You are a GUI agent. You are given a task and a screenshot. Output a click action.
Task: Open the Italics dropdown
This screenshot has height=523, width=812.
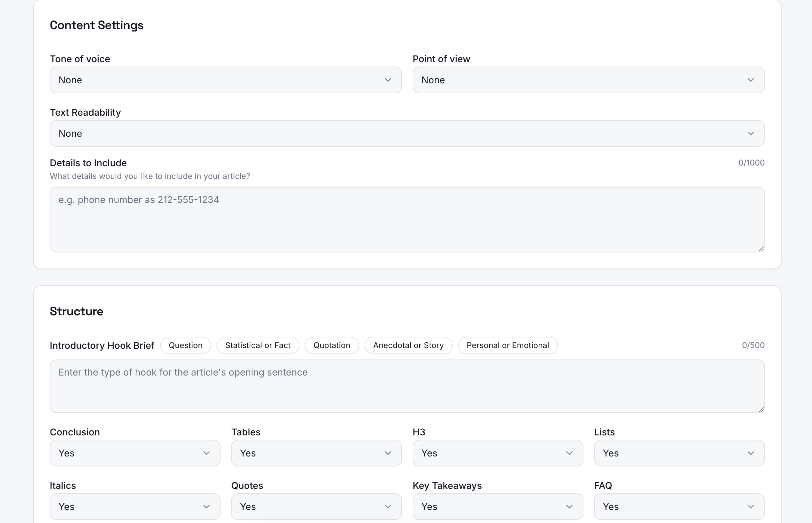tap(134, 506)
